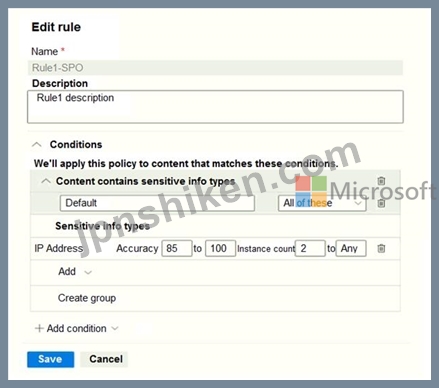
Task: Open the Add dropdown under sensitive info types
Action: pos(75,272)
